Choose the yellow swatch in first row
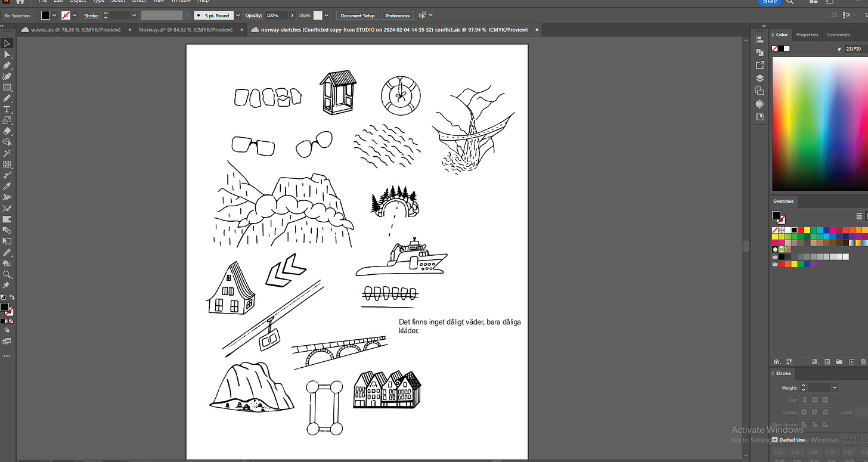The height and width of the screenshot is (462, 868). 807,230
